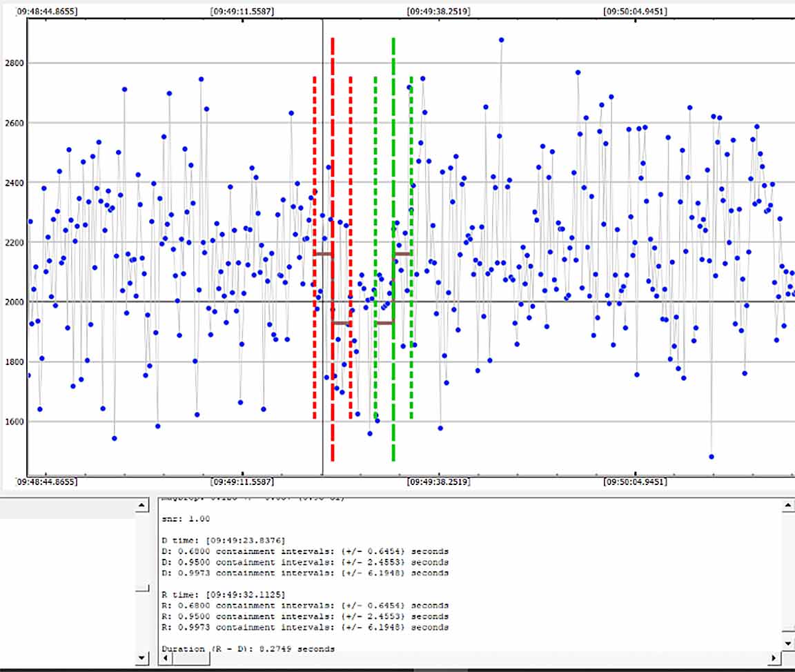Click the report text scroll-up arrow
The height and width of the screenshot is (672, 795).
coord(788,505)
